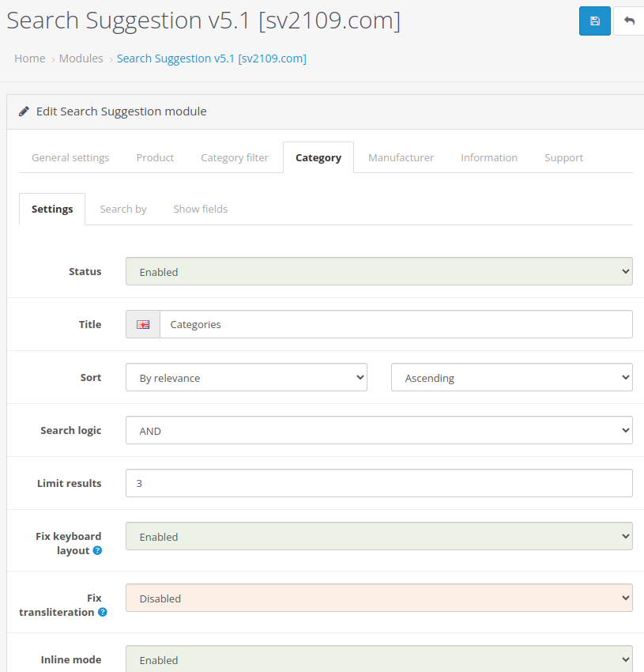Switch to the Manufacturer tab
The image size is (644, 672).
pos(401,157)
